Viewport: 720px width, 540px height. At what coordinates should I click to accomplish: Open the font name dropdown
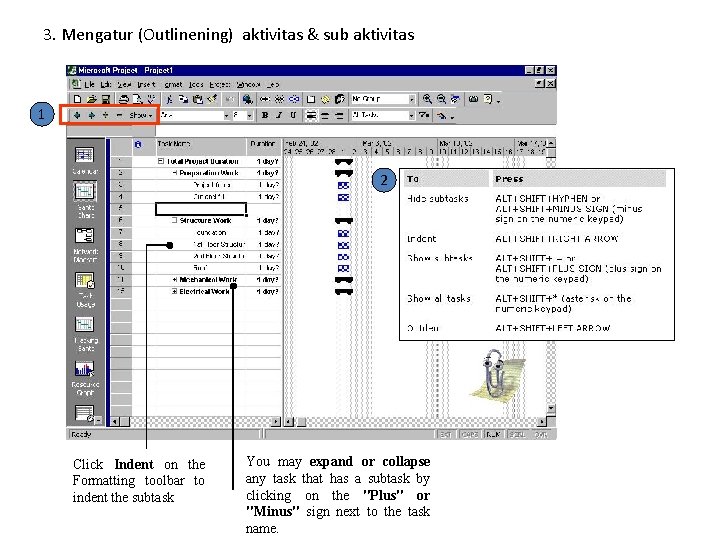tap(226, 116)
